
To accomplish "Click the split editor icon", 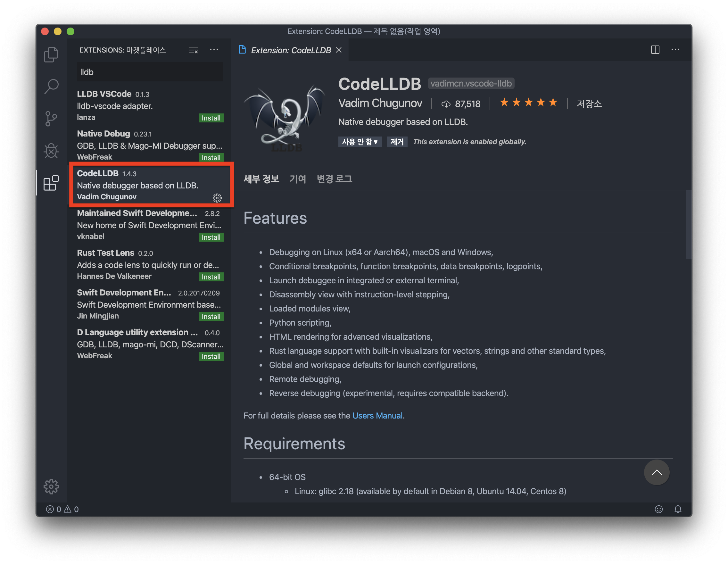I will [x=655, y=50].
